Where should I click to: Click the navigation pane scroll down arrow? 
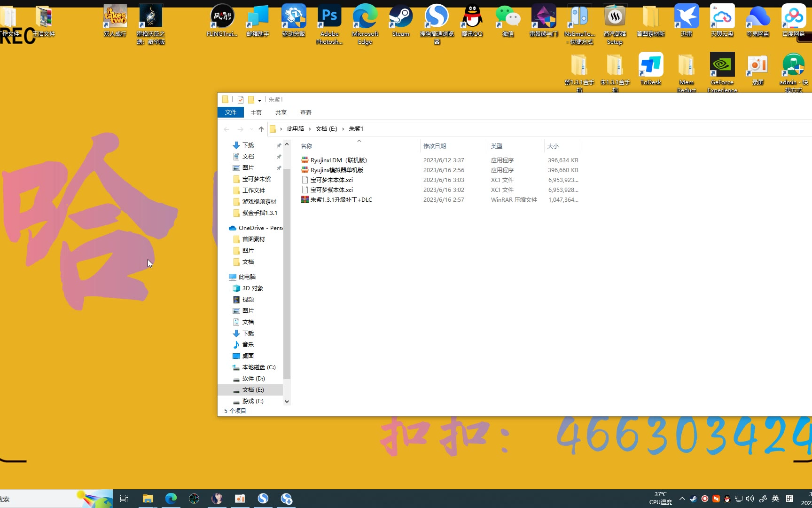click(x=287, y=402)
